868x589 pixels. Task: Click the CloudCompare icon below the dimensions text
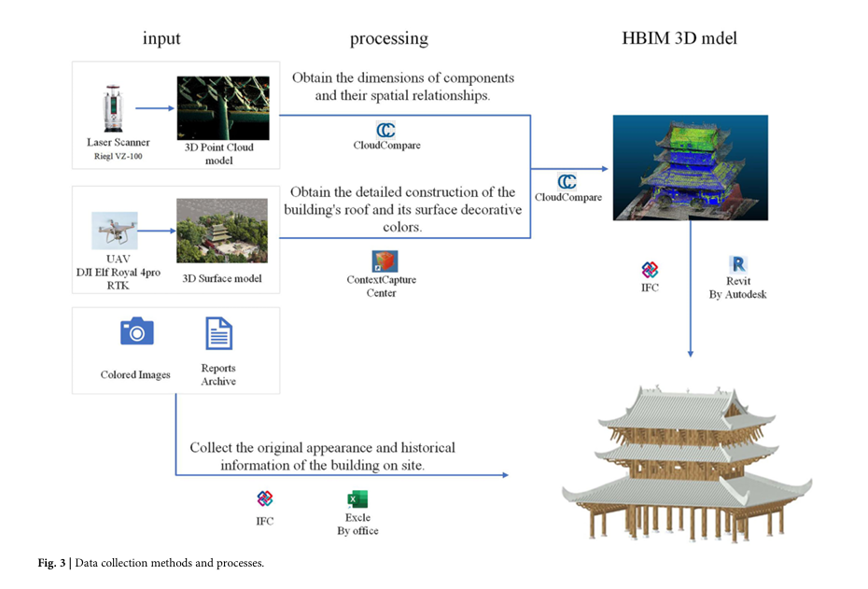[x=385, y=130]
